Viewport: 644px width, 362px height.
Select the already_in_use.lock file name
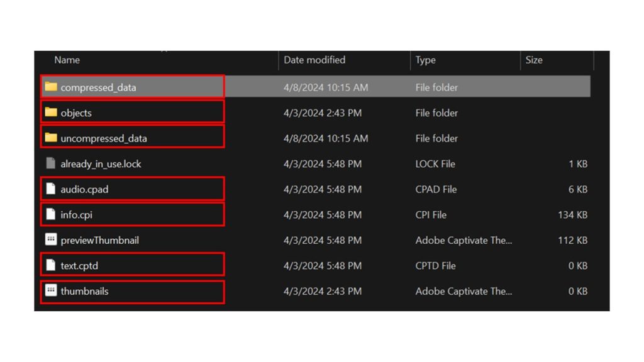[101, 164]
